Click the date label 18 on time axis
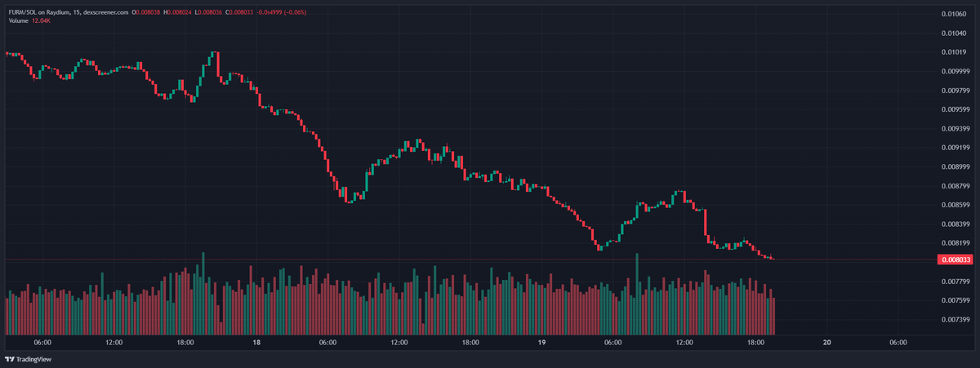 (x=256, y=343)
